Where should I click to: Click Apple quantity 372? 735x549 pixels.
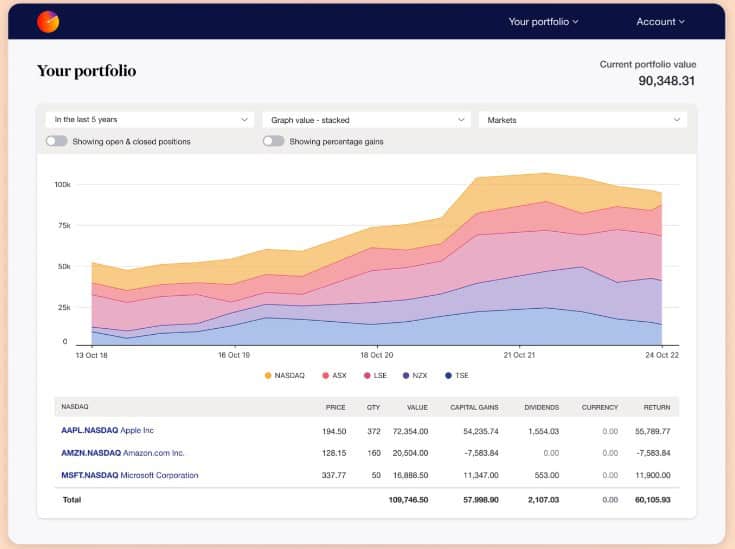pos(374,431)
